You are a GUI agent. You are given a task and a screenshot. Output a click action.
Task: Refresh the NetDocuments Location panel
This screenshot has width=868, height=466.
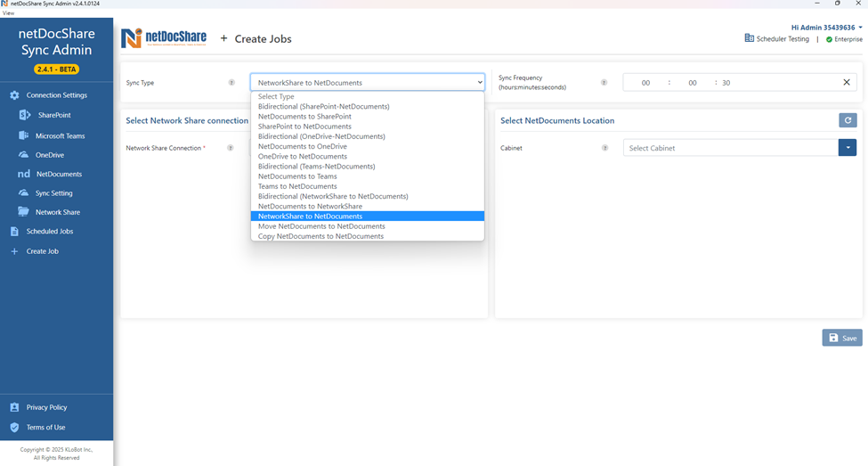[848, 120]
